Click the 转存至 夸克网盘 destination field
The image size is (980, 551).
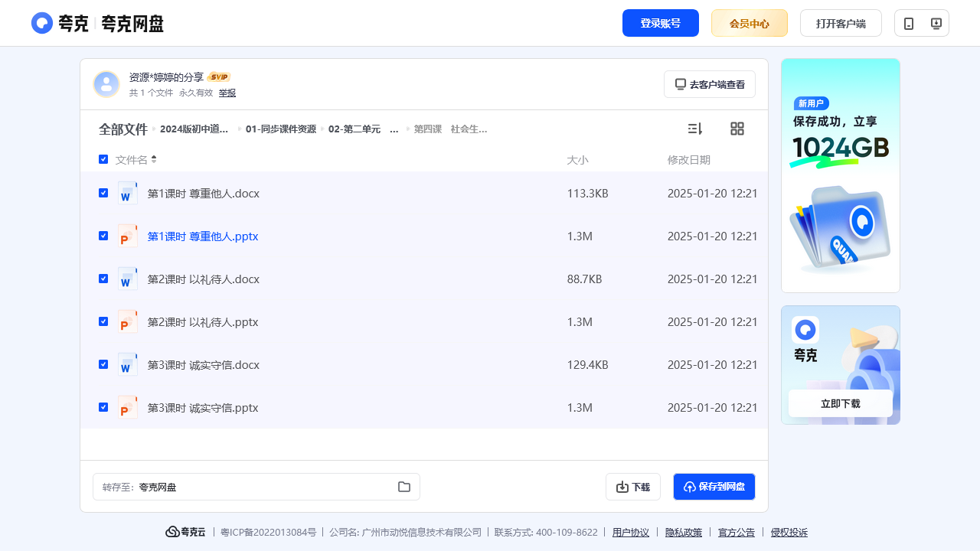click(x=256, y=487)
